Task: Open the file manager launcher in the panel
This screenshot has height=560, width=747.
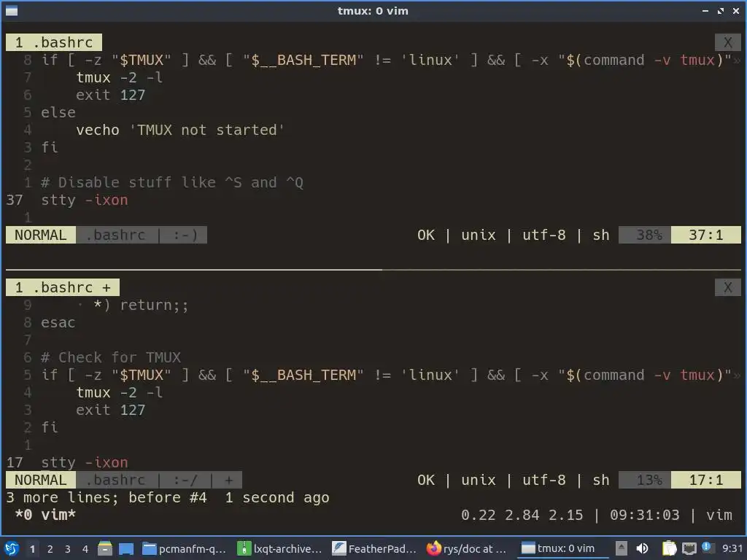Action: (105, 548)
